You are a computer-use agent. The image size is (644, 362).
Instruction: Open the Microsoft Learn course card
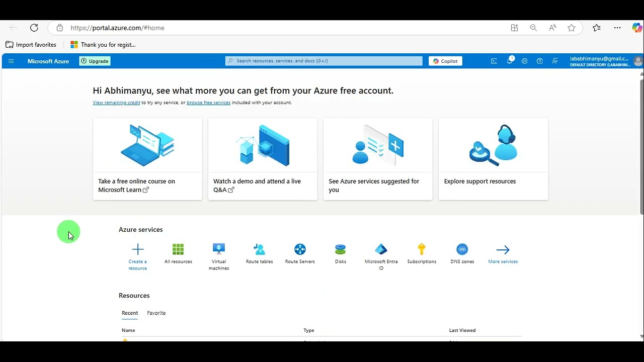coord(147,159)
